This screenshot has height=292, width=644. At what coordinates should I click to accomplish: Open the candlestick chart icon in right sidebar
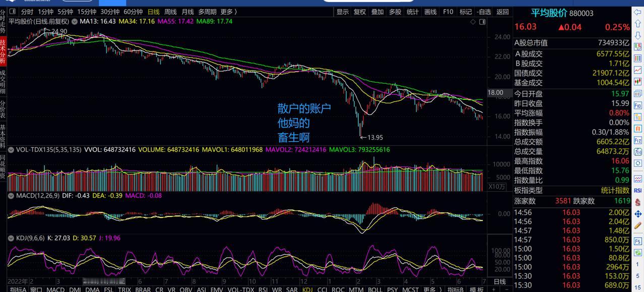pyautogui.click(x=637, y=81)
